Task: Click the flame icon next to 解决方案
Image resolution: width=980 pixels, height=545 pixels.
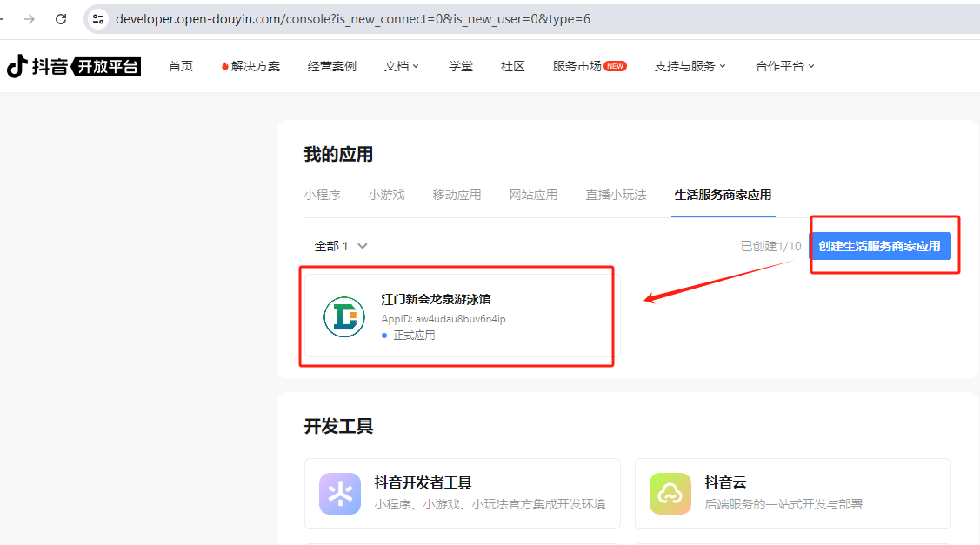Action: pos(226,65)
